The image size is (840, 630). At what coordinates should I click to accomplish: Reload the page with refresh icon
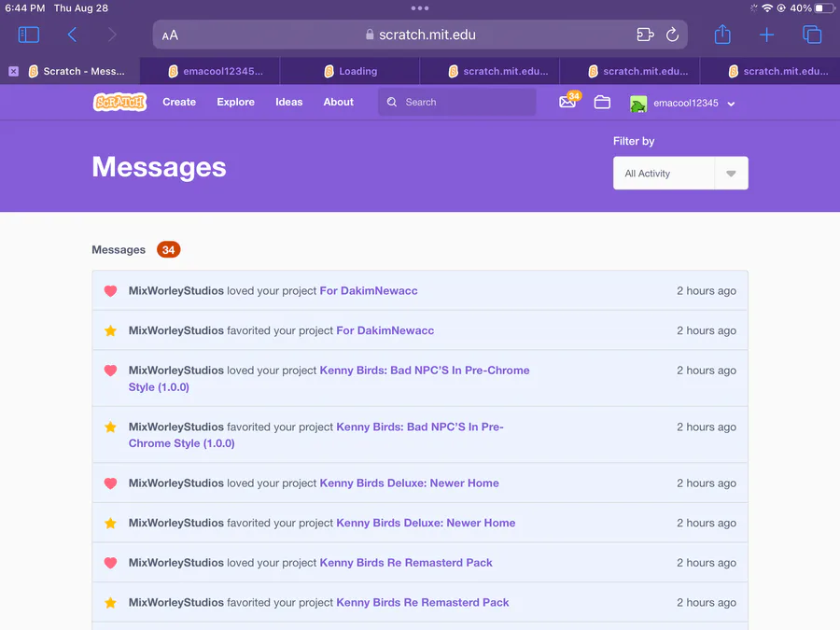pyautogui.click(x=672, y=35)
